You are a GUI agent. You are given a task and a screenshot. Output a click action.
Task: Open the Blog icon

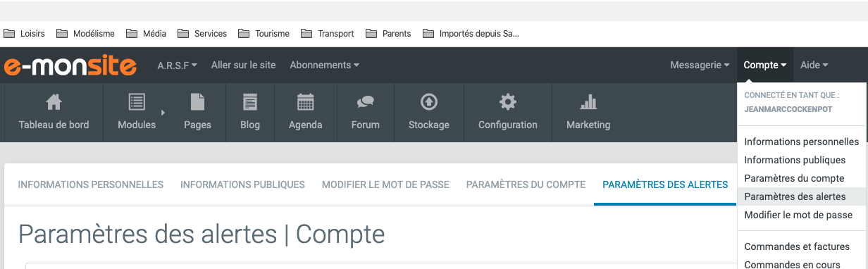pos(250,102)
